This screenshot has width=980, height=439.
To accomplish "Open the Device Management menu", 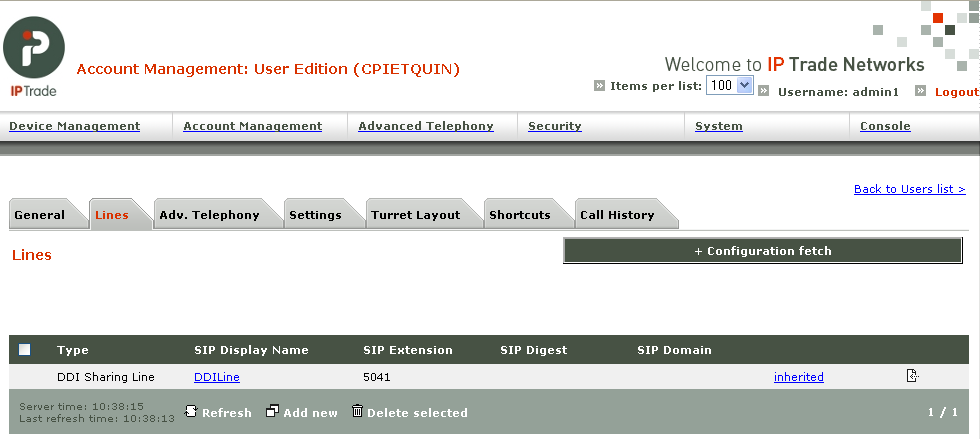I will [x=74, y=126].
